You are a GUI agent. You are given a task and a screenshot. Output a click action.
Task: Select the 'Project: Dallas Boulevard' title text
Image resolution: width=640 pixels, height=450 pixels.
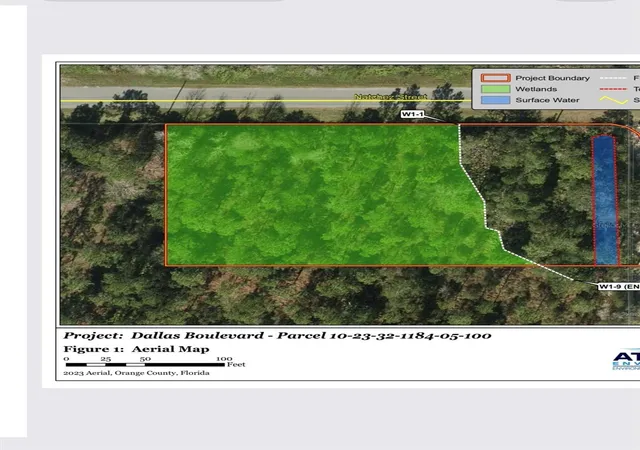(277, 336)
